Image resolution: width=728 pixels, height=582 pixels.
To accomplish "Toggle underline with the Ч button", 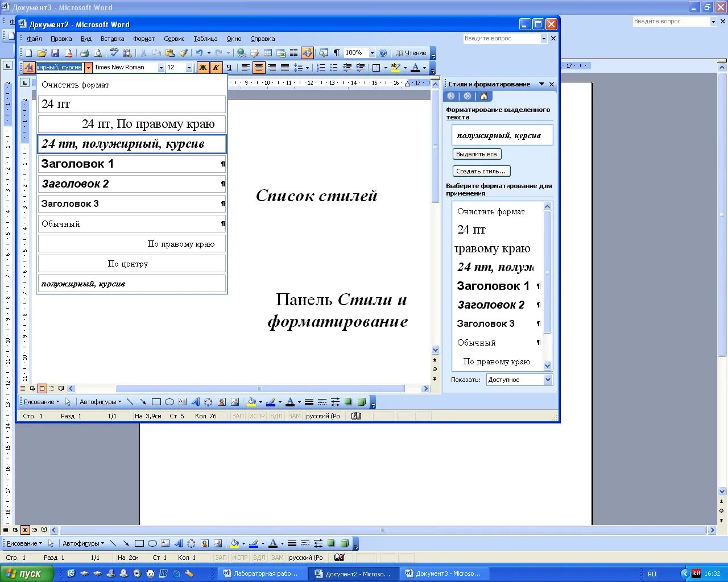I will pos(229,68).
